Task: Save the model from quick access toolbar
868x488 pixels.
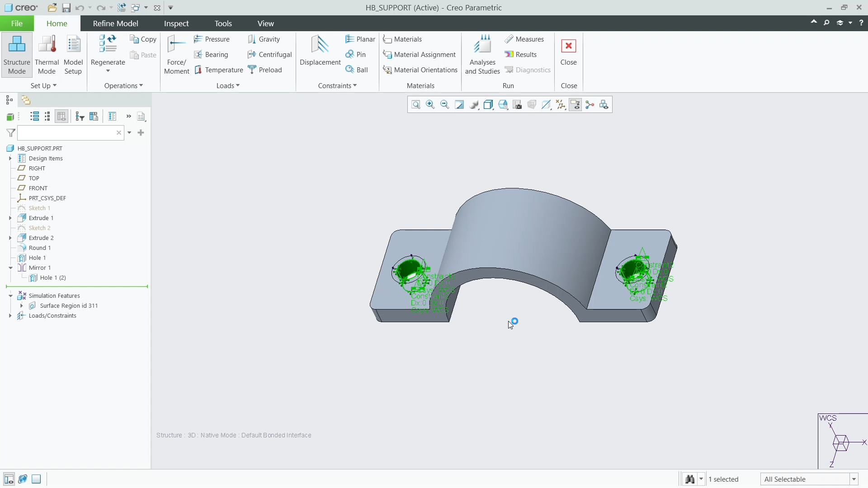Action: [x=66, y=8]
